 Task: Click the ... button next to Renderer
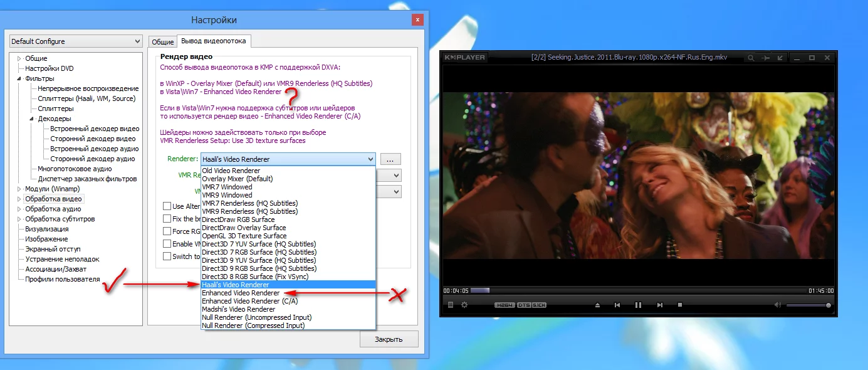tap(390, 159)
